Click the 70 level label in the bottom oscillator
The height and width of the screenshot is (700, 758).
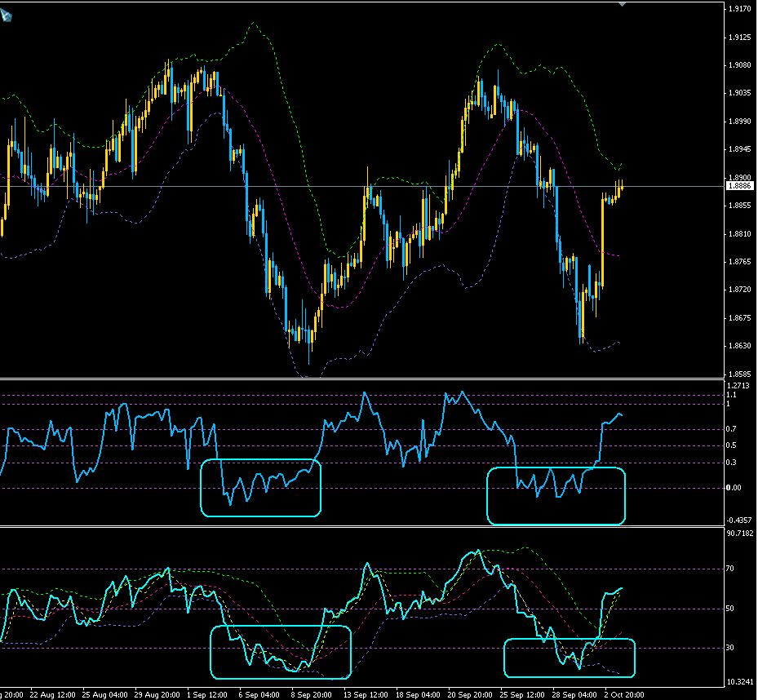tap(729, 569)
